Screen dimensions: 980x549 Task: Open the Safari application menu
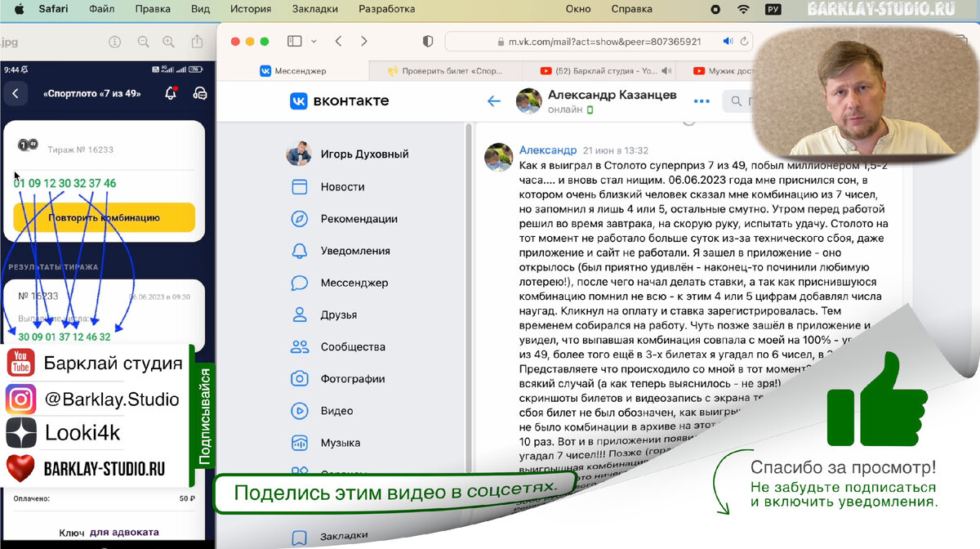click(x=53, y=9)
